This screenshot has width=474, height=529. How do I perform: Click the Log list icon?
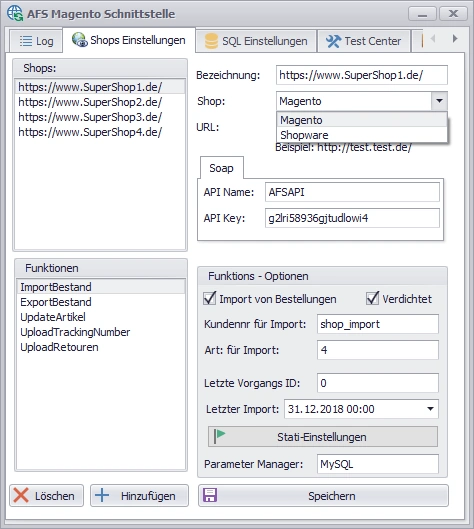click(x=26, y=41)
